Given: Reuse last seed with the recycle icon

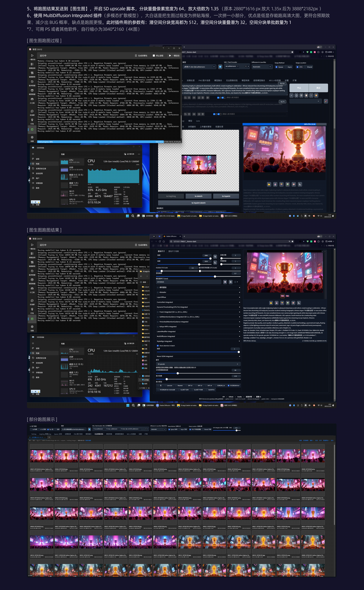Looking at the screenshot, I should click(x=231, y=282).
